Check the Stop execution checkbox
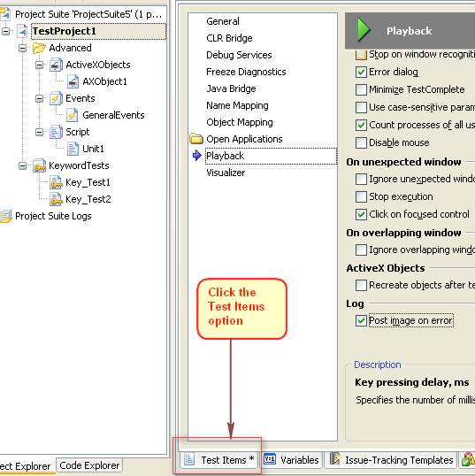This screenshot has width=475, height=476. tap(361, 196)
